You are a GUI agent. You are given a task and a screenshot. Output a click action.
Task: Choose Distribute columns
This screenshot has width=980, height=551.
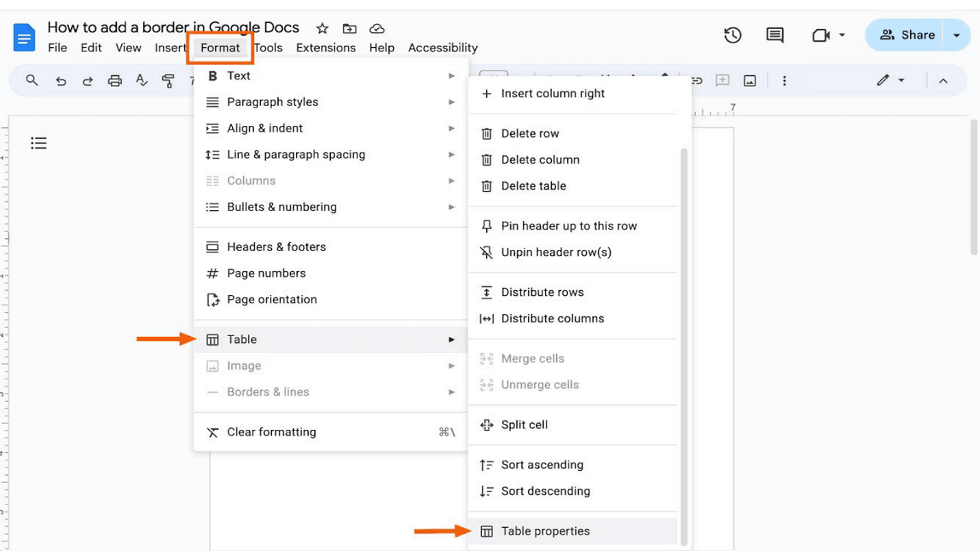(x=573, y=318)
